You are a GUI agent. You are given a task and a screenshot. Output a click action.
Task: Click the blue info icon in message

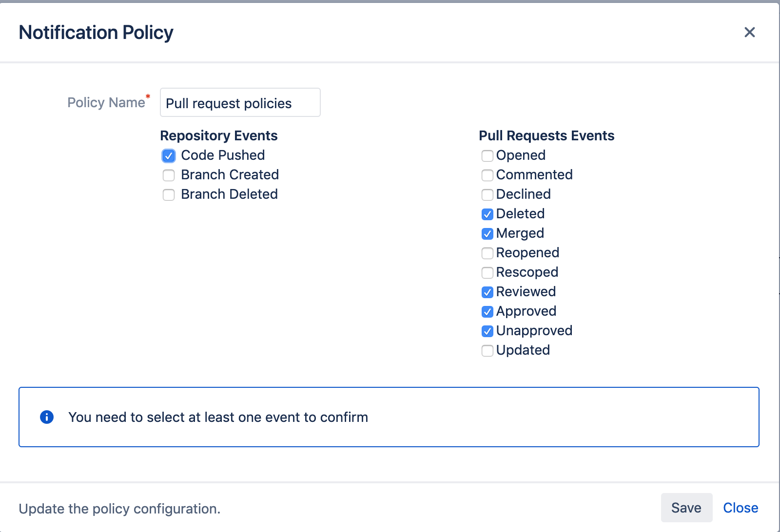coord(47,417)
